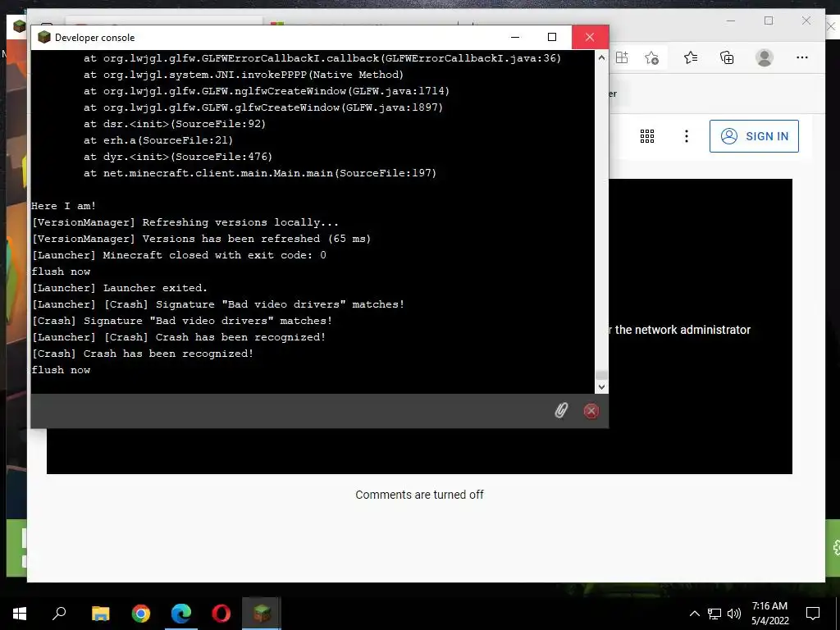Close the Developer console window
The image size is (840, 630).
590,37
